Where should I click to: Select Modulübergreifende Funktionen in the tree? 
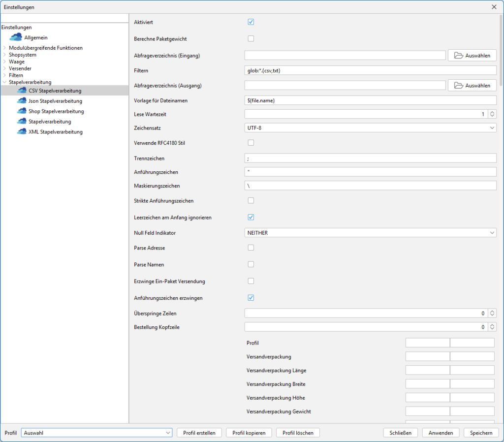coord(46,48)
